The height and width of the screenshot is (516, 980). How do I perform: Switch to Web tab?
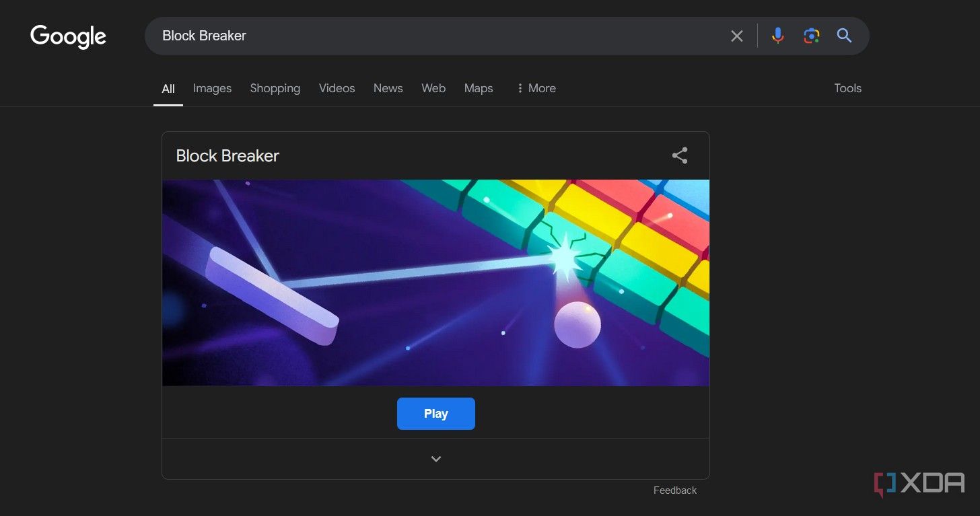(433, 88)
